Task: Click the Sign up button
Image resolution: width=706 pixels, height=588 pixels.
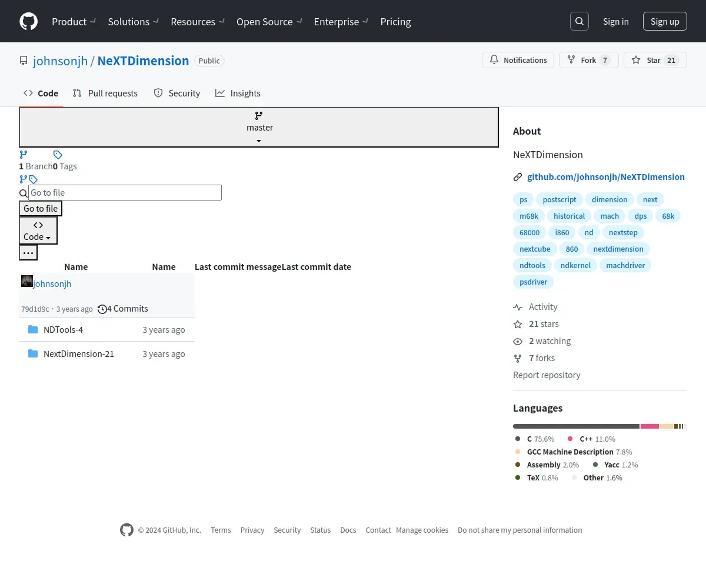Action: [665, 21]
